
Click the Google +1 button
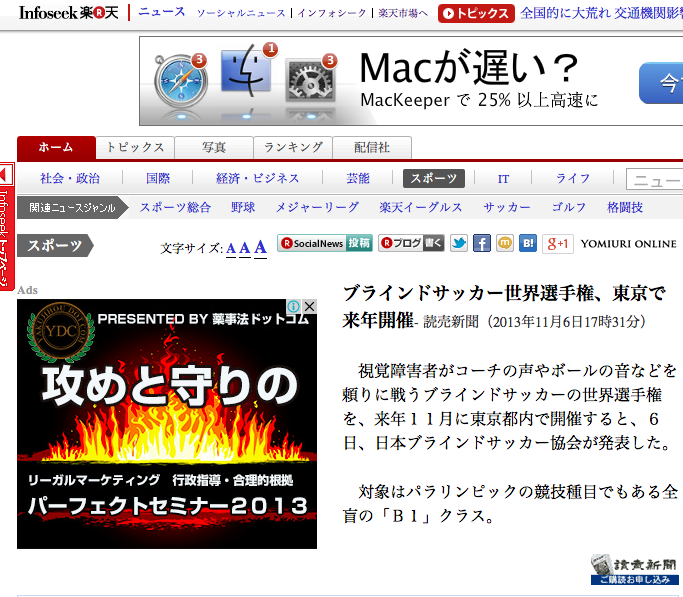[x=558, y=243]
